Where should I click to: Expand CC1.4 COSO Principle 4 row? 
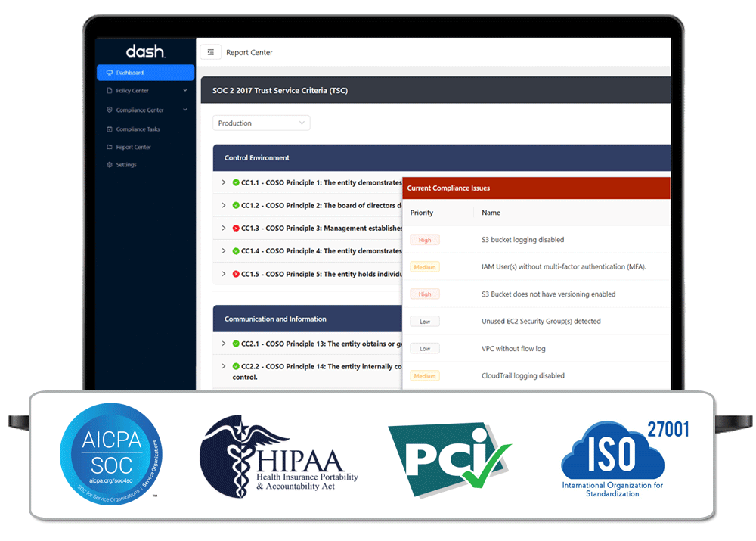[224, 250]
